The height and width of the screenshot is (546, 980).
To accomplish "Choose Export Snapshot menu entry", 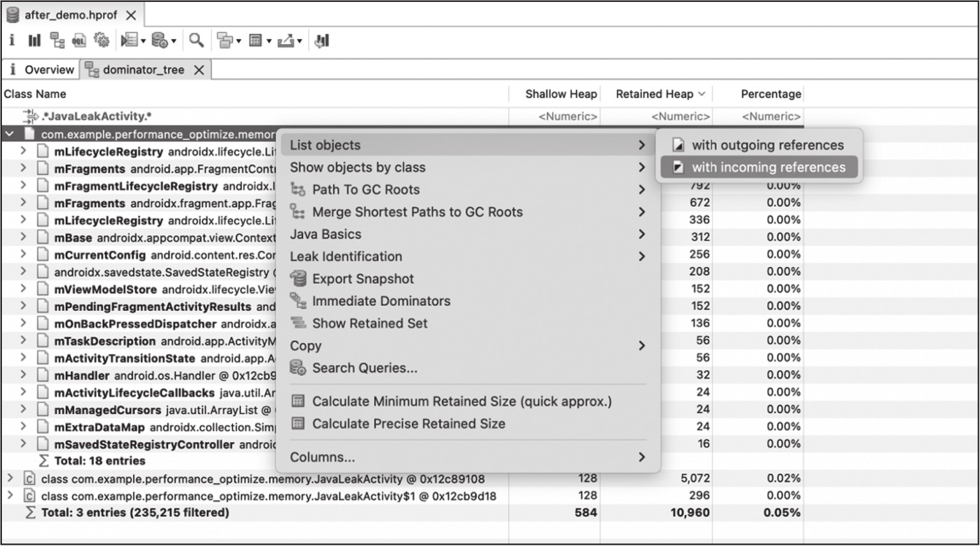I will (467, 279).
